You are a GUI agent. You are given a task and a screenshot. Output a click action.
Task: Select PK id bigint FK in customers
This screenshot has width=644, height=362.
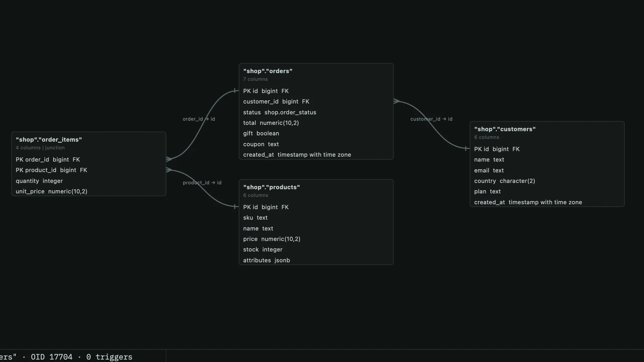[547, 149]
